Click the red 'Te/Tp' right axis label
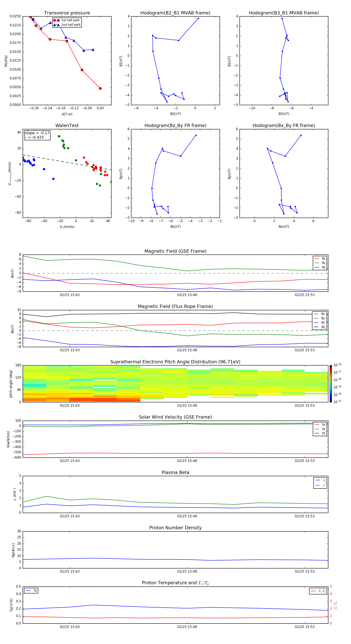This screenshot has width=351, height=644. coord(336,605)
